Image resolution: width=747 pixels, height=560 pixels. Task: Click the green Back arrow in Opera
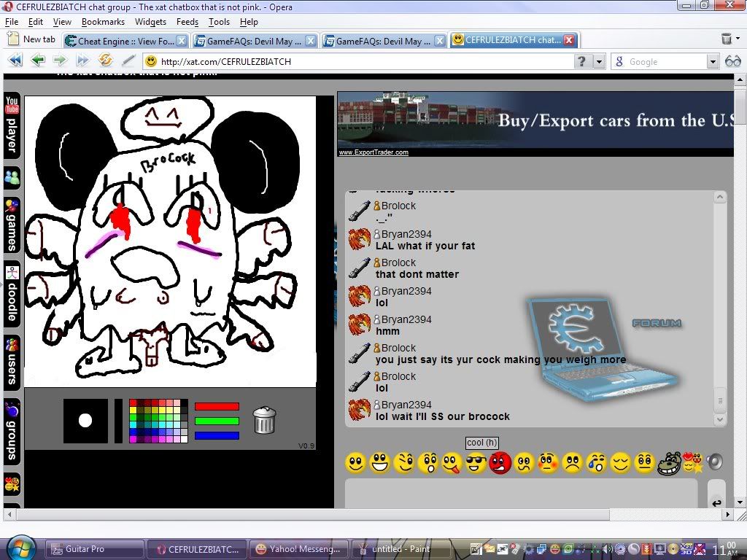click(37, 61)
